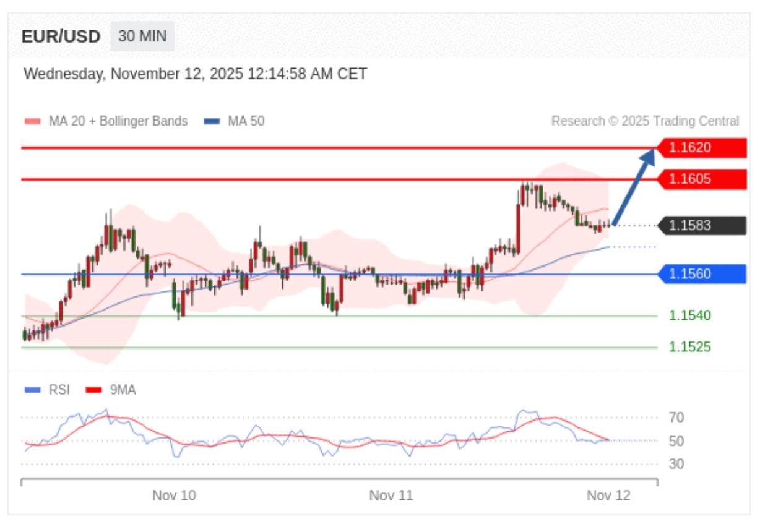The image size is (760, 532).
Task: Click the 1.1605 red resistance price tag
Action: (x=701, y=179)
